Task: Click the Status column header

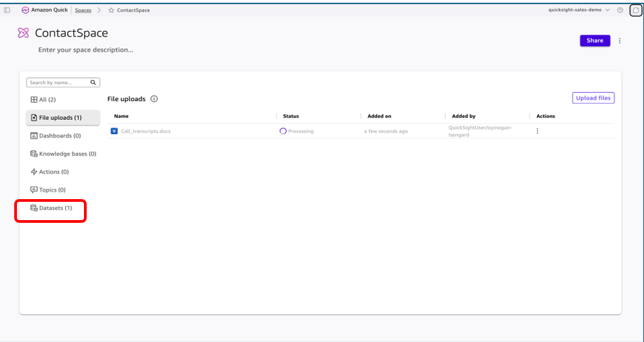Action: (x=291, y=116)
